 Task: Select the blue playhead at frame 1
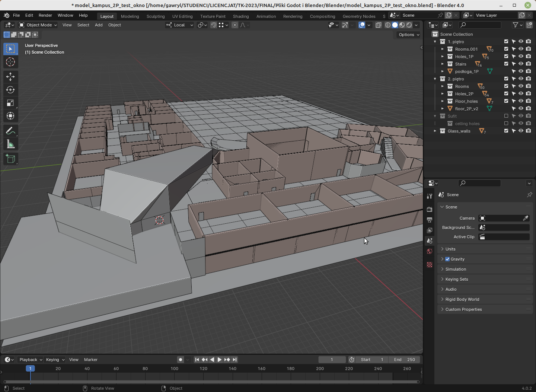point(30,369)
